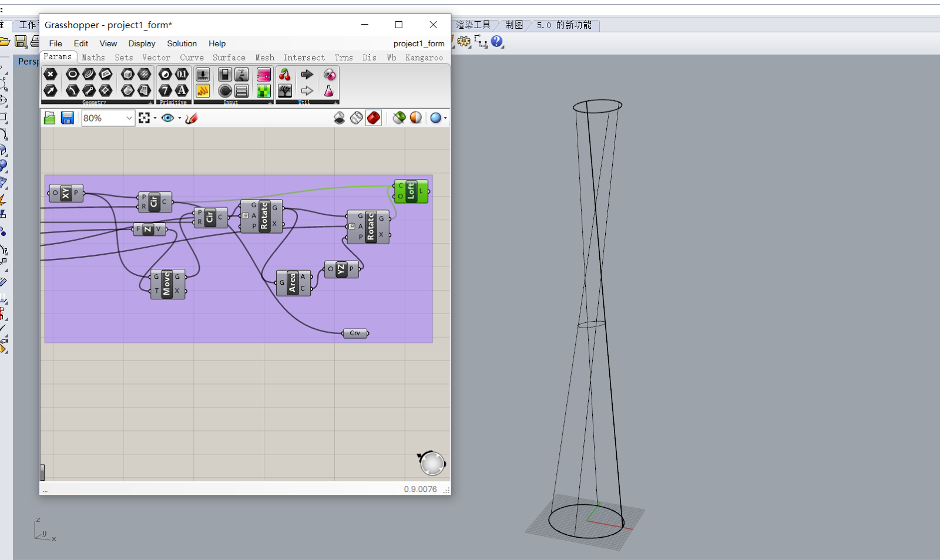The height and width of the screenshot is (560, 940).
Task: Select the red Sketch tool on the canvas toolbar
Action: pos(192,118)
